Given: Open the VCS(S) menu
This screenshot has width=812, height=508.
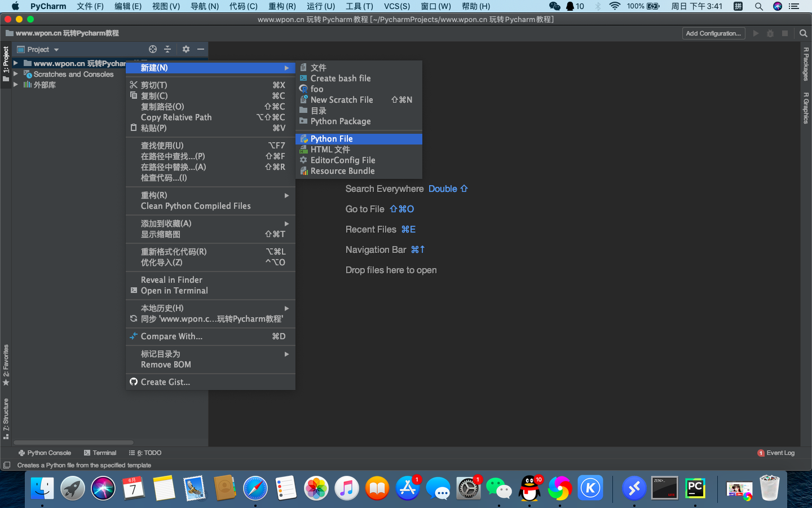Looking at the screenshot, I should click(x=397, y=6).
